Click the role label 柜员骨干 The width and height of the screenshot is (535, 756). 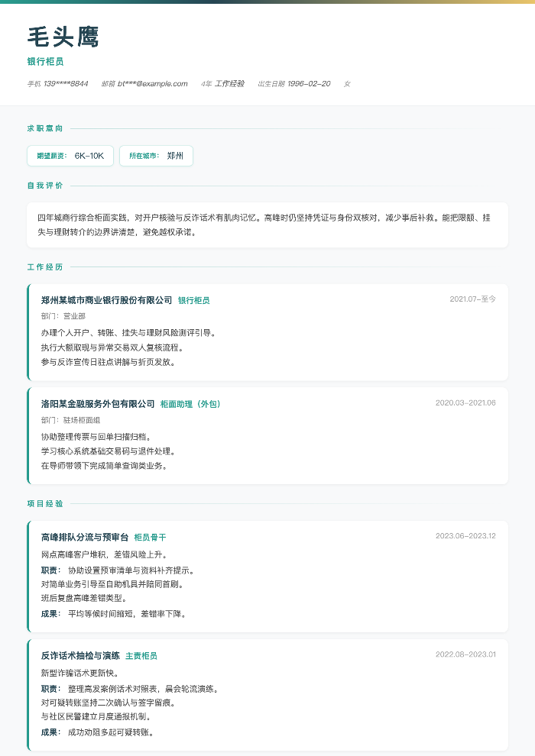150,537
